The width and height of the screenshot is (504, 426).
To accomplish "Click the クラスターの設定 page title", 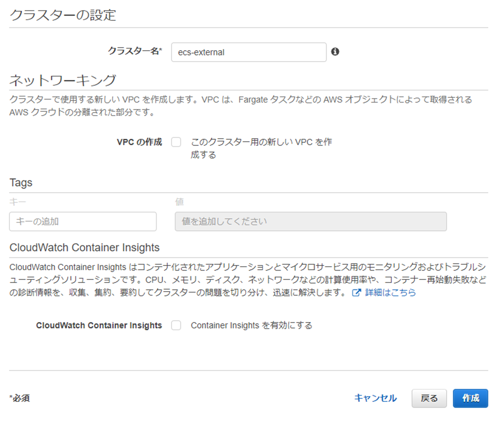I will (63, 15).
